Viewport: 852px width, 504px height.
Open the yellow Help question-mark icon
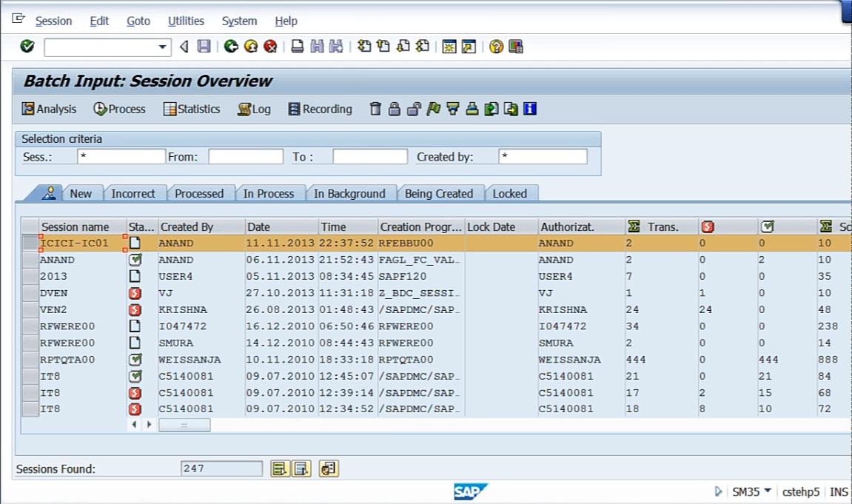496,47
